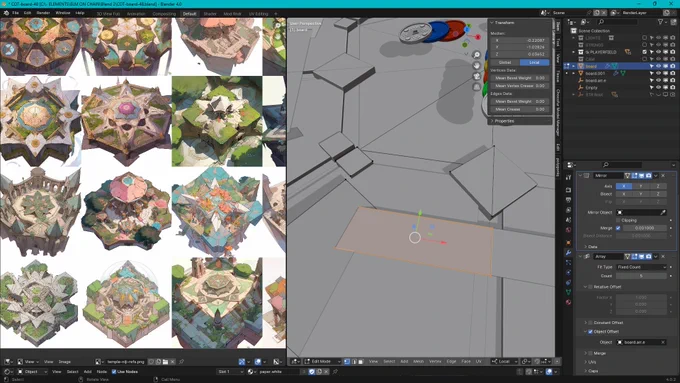This screenshot has height=383, width=680.
Task: Expand the Data subpanel in Mirror
Action: pyautogui.click(x=591, y=247)
